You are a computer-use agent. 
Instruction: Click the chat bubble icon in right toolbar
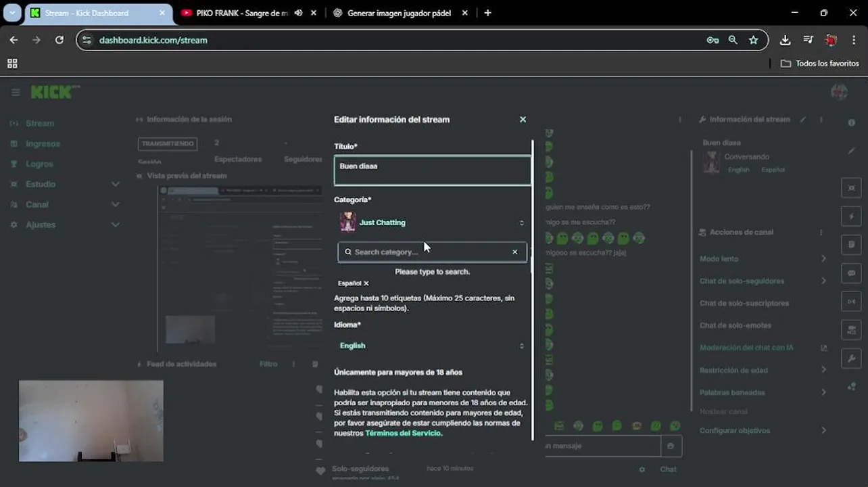pos(851,273)
